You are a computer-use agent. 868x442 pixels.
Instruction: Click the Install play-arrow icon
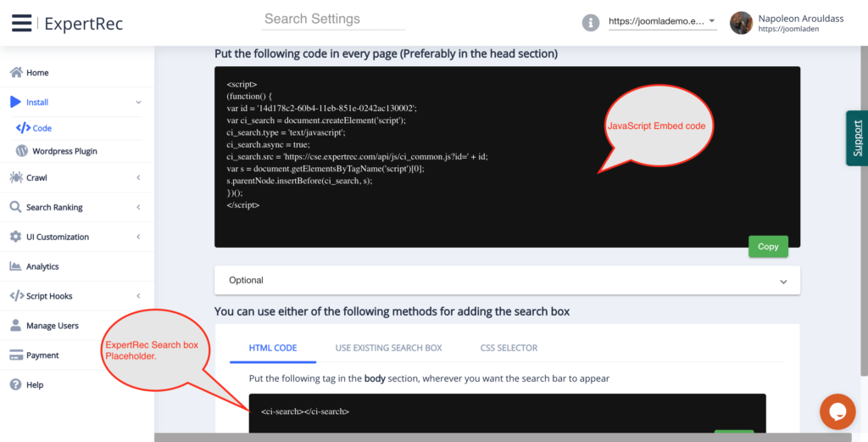[x=15, y=102]
